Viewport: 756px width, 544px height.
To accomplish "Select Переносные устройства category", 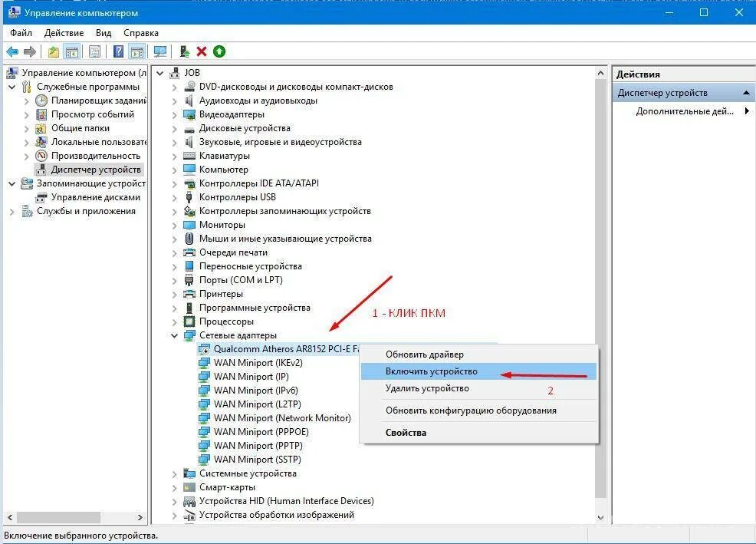I will tap(251, 266).
